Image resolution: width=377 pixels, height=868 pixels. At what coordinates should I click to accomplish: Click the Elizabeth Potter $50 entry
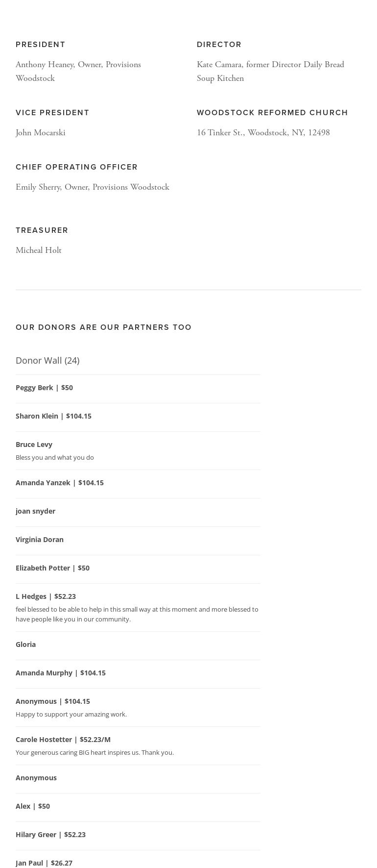pos(52,568)
